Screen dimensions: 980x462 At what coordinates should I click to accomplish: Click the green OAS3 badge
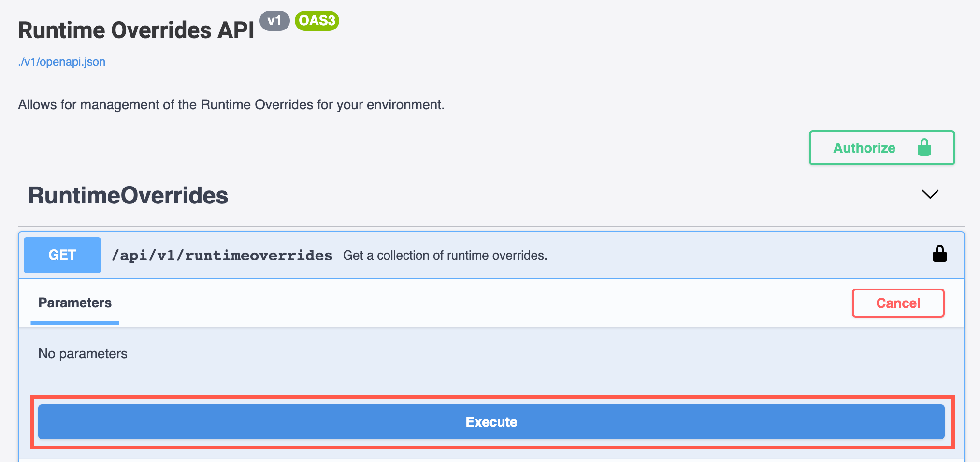coord(317,21)
